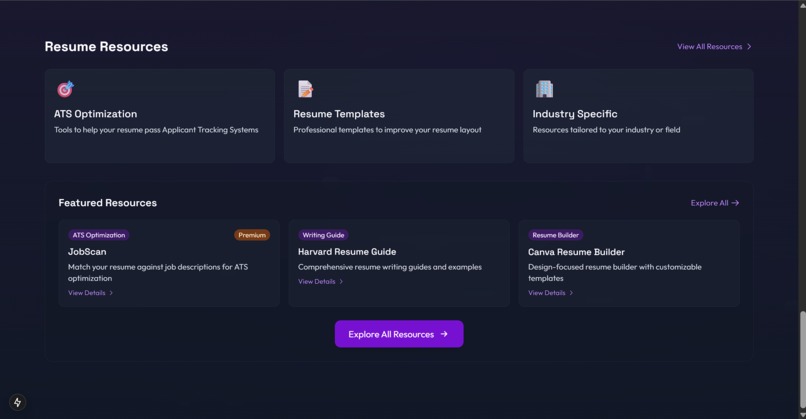Click the arrow next to Explore All

tap(736, 203)
